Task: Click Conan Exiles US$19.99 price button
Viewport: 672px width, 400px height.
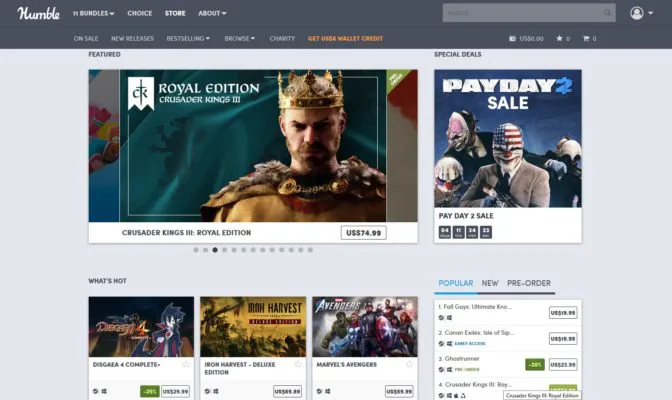Action: point(563,339)
